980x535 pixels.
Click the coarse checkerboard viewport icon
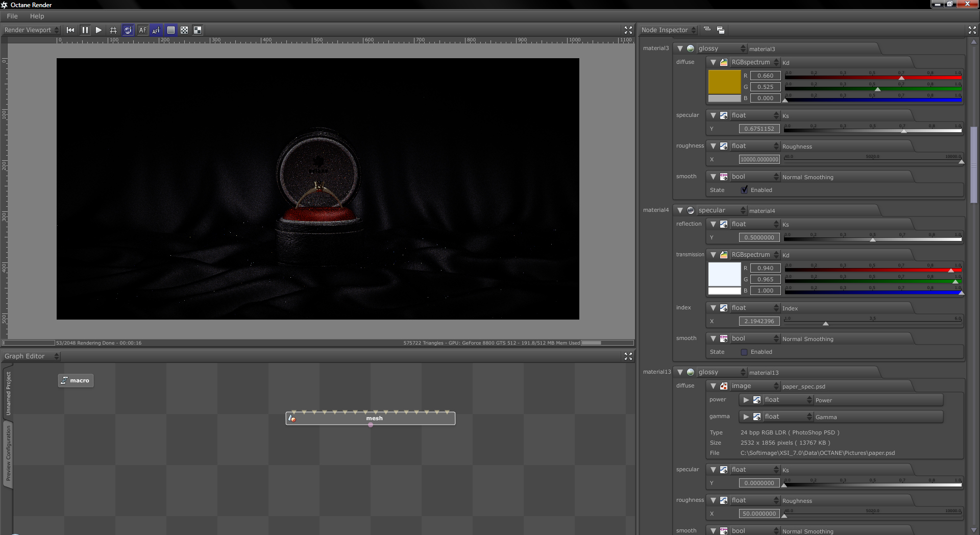click(184, 30)
